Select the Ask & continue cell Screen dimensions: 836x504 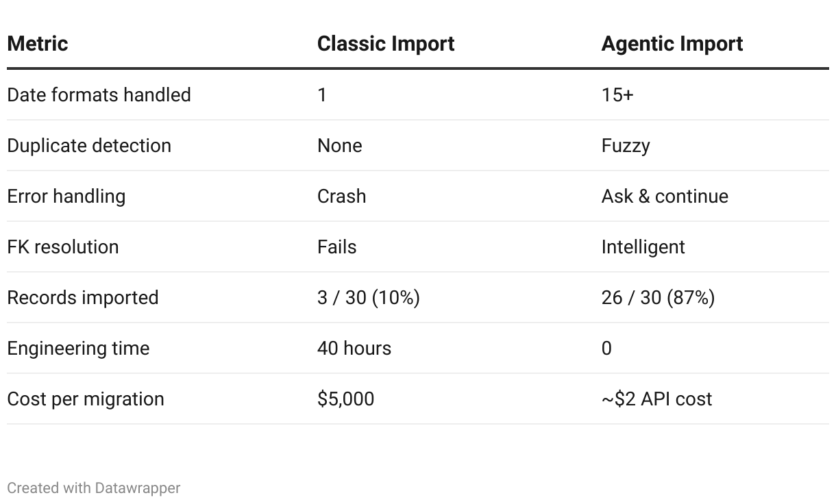[665, 196]
